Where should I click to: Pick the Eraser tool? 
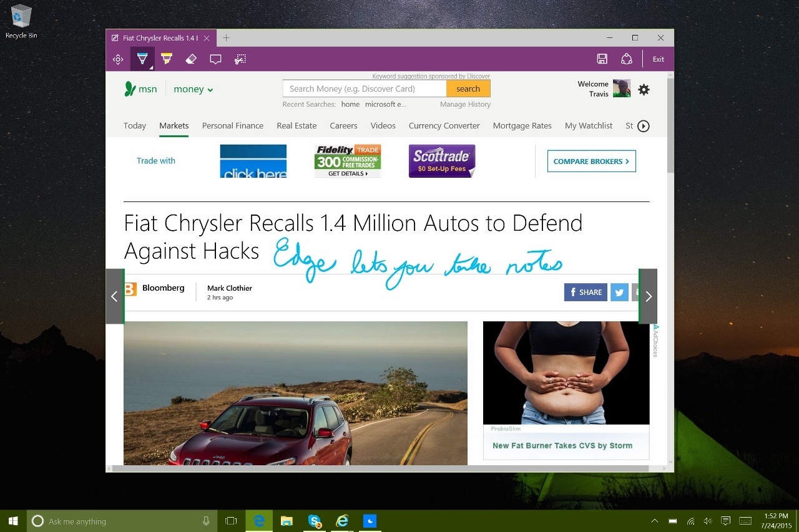pos(191,59)
